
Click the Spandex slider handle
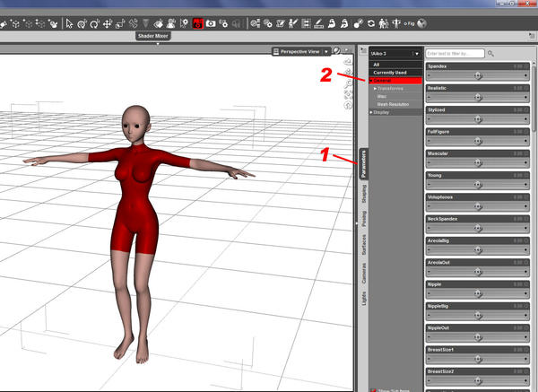click(x=478, y=75)
